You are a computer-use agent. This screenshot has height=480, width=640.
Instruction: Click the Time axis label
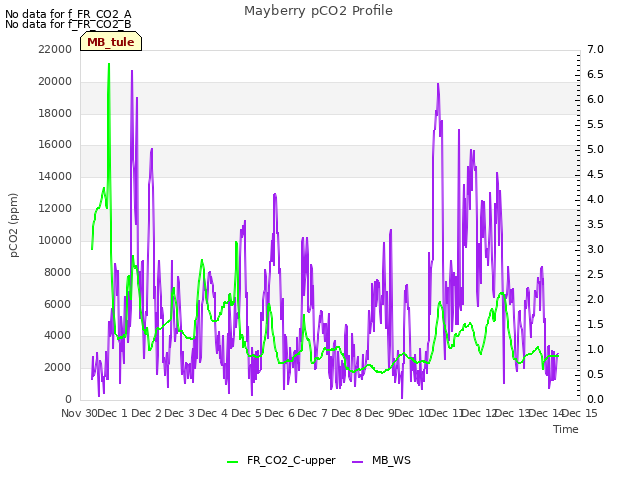(566, 429)
